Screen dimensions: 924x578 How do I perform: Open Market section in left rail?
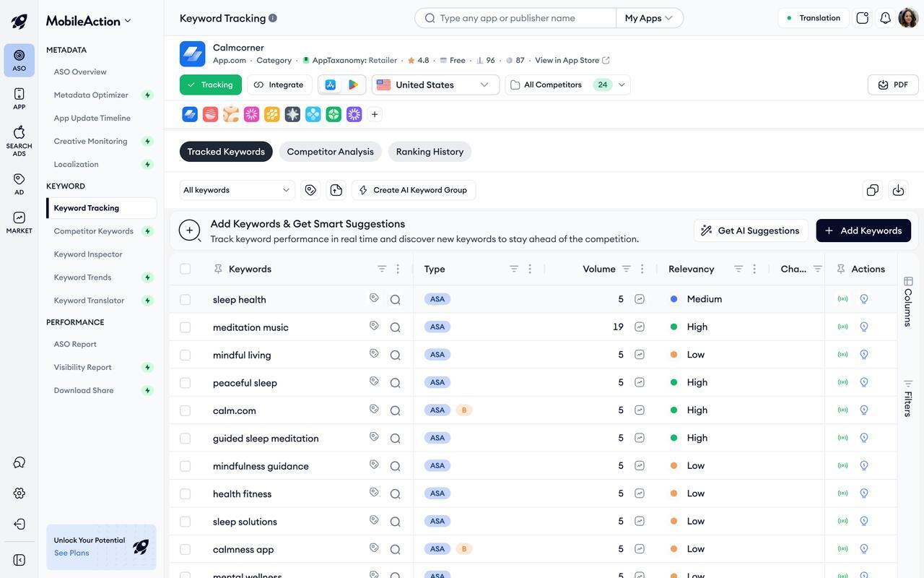tap(19, 223)
